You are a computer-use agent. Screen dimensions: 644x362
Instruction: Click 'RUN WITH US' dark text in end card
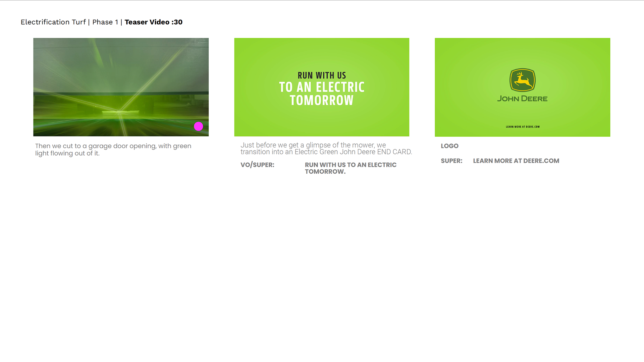click(322, 75)
